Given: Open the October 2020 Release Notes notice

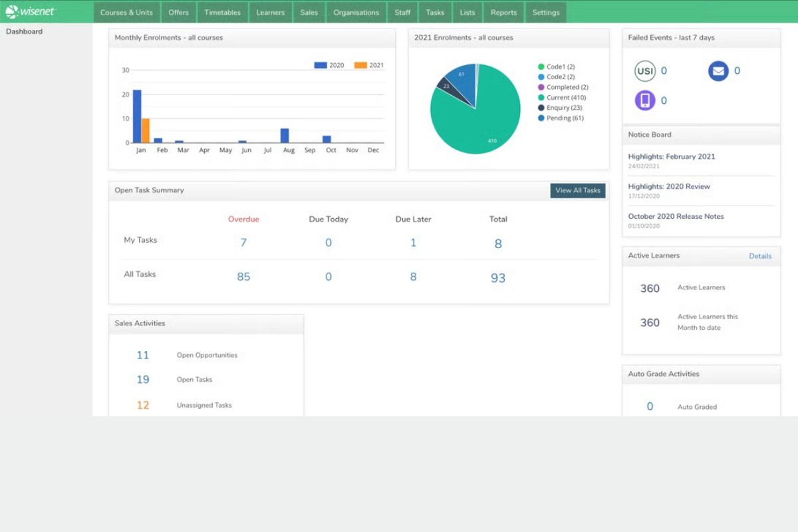Looking at the screenshot, I should 676,216.
